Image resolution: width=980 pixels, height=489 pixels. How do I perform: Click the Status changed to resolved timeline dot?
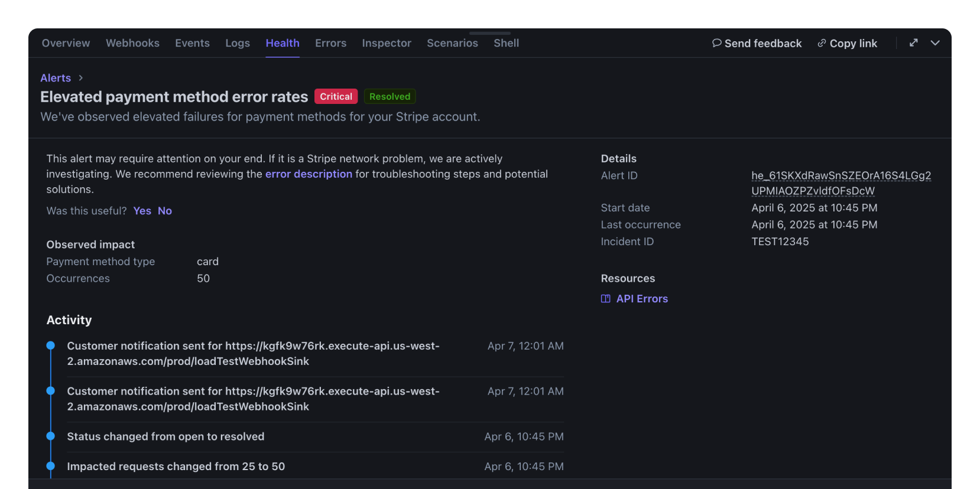(x=51, y=436)
